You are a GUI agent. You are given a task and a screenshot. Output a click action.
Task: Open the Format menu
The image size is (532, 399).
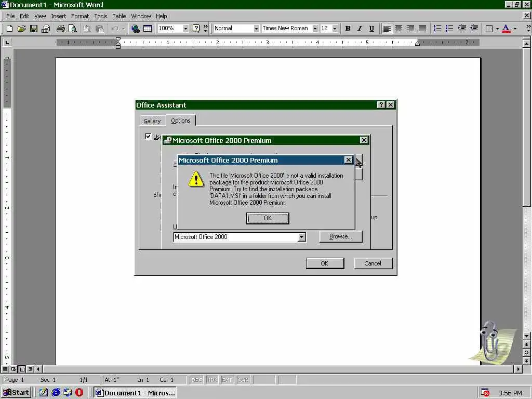coord(79,16)
